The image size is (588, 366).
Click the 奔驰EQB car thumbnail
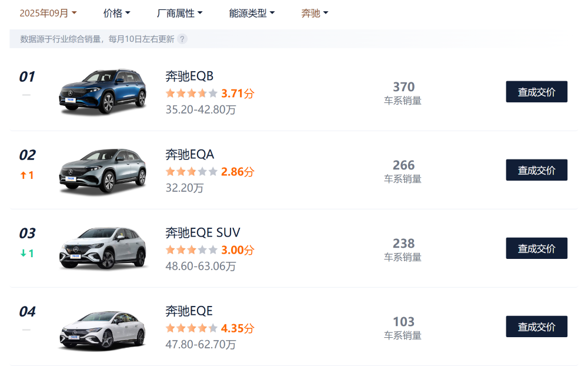tap(102, 92)
